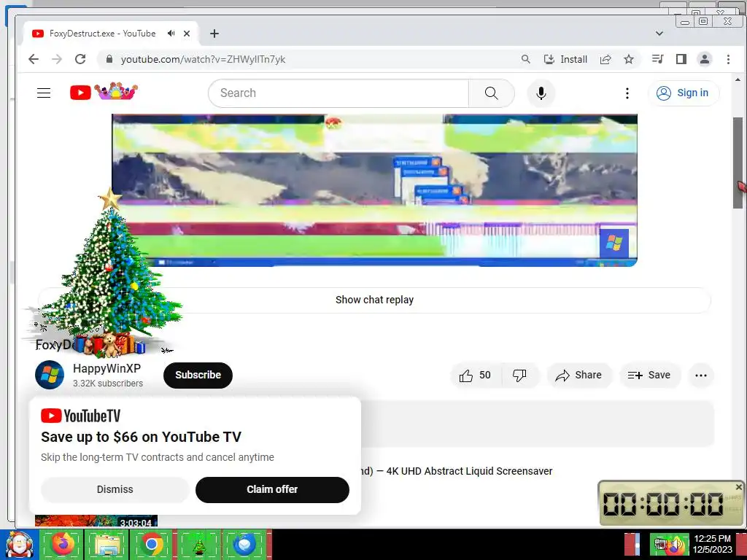
Task: Click the address bar zoom magnifier icon
Action: coord(525,59)
